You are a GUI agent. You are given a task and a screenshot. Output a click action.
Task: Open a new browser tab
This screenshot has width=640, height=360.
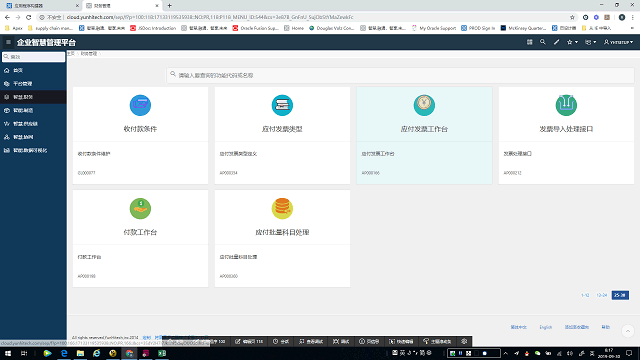pyautogui.click(x=169, y=6)
